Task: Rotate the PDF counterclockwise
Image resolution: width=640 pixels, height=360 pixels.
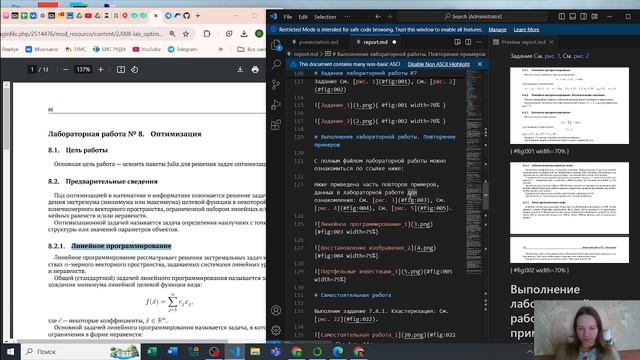Action: tap(134, 70)
